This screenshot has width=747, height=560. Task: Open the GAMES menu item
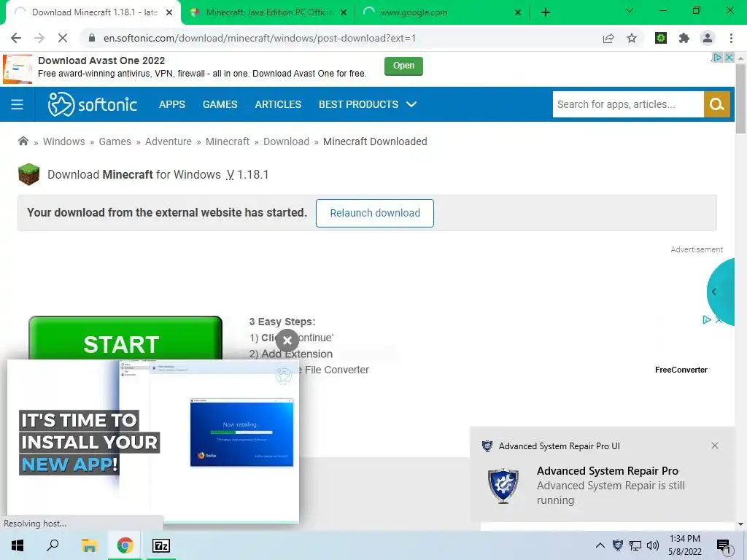(x=220, y=104)
